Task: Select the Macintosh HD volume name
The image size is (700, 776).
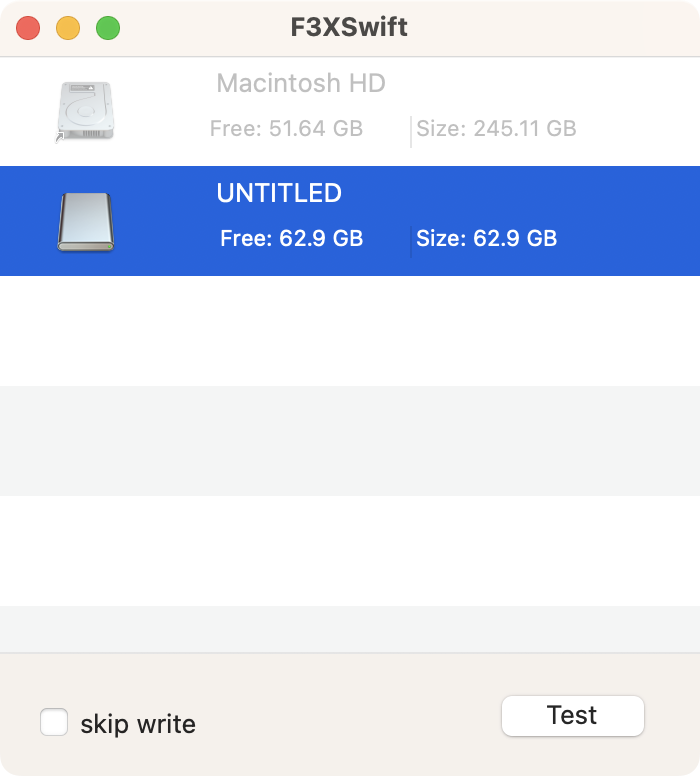Action: tap(301, 83)
